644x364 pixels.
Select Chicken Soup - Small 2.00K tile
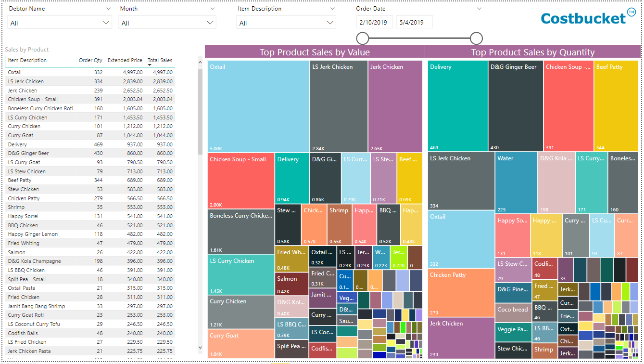coord(241,181)
